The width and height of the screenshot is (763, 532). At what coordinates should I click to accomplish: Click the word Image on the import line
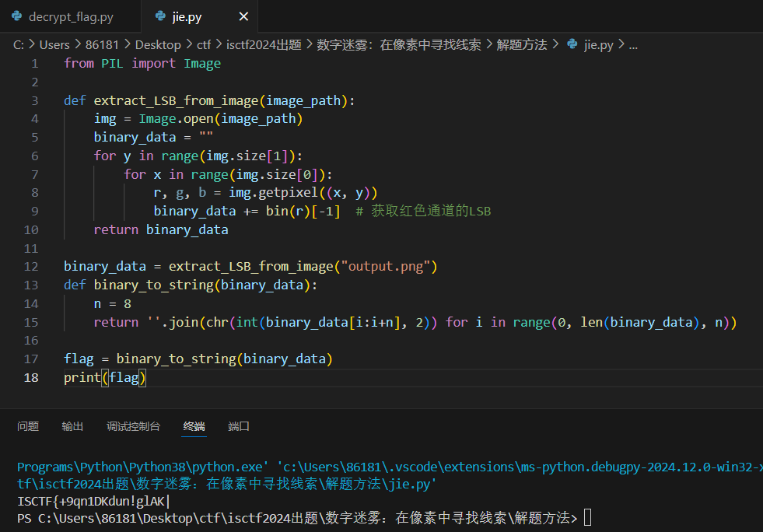click(x=202, y=64)
